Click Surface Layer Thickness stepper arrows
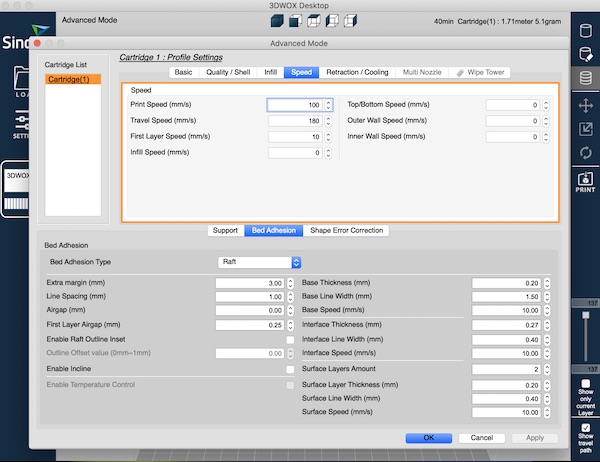600x462 pixels. click(x=547, y=385)
